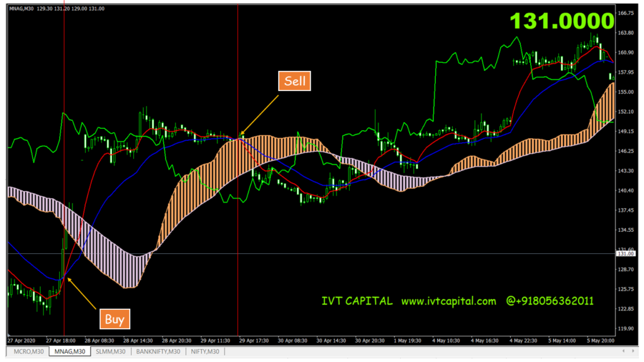
Task: Click the 143.30 price scale value
Action: point(626,171)
